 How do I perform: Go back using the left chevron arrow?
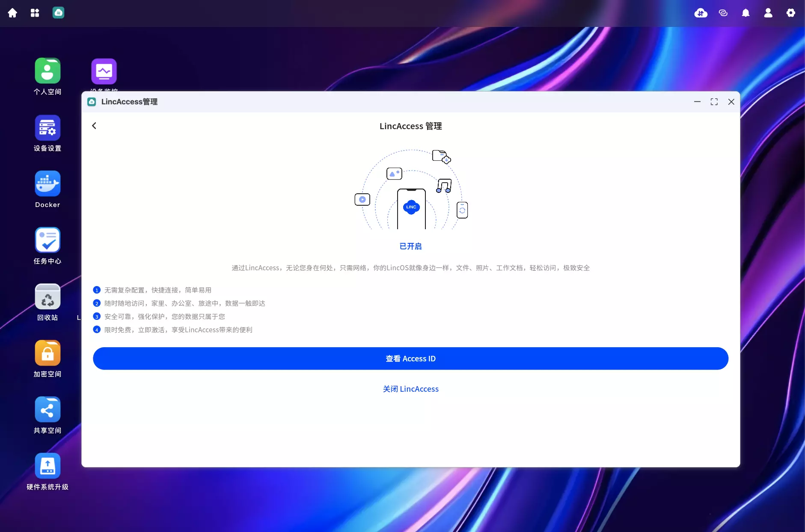tap(94, 126)
